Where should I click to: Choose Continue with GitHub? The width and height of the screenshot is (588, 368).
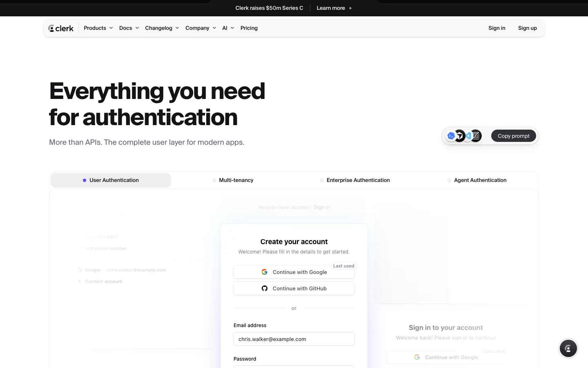pyautogui.click(x=294, y=288)
